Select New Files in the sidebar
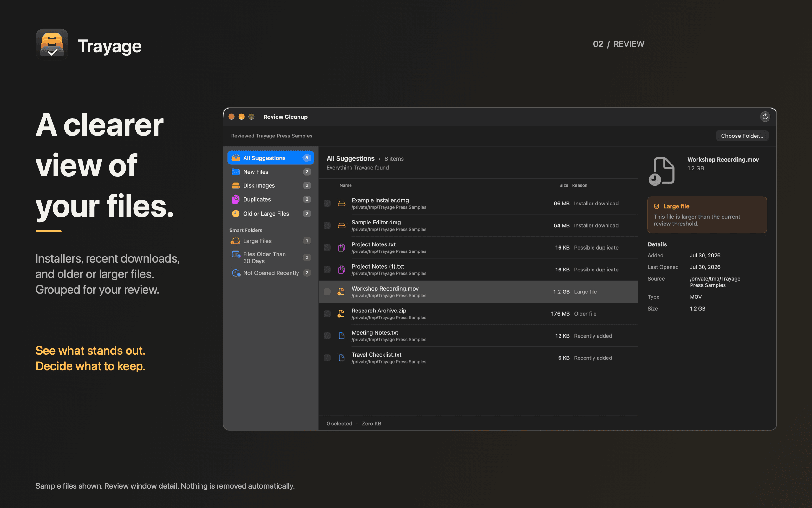This screenshot has width=812, height=508. 271,172
